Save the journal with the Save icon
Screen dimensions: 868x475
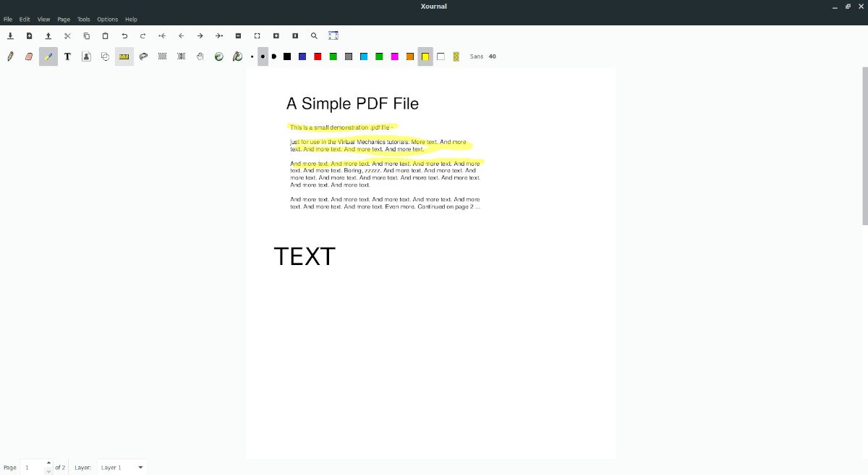point(10,35)
